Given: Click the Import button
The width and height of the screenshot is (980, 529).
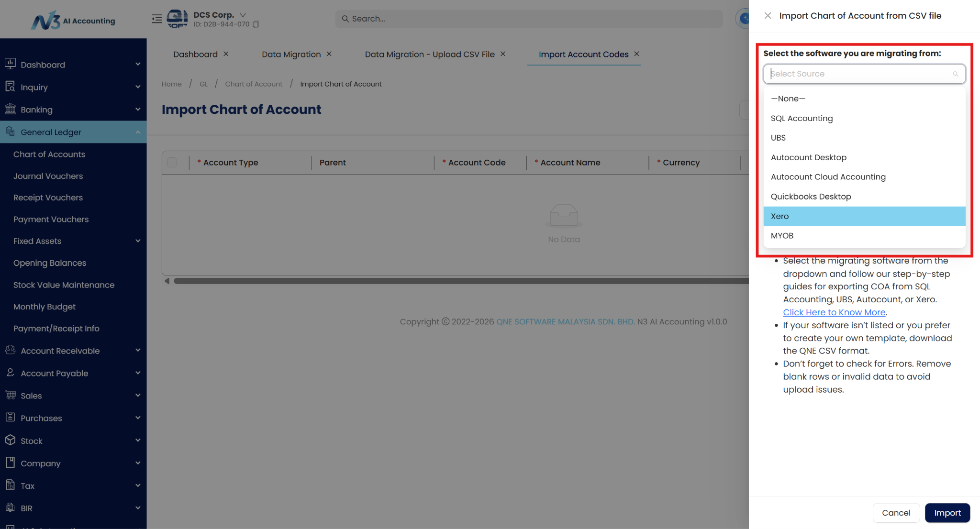Looking at the screenshot, I should [947, 513].
